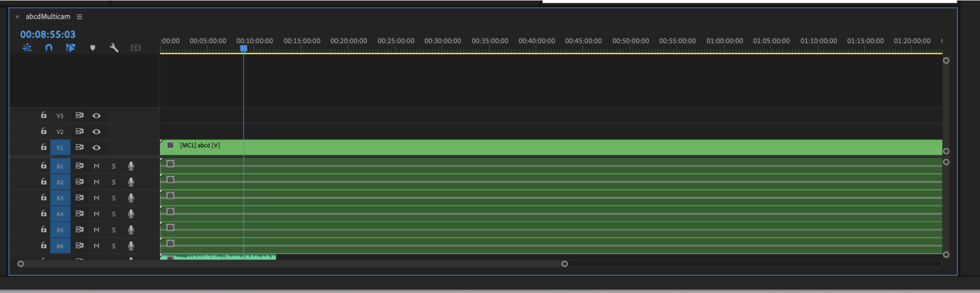Viewport: 980px width, 293px height.
Task: Click ruler at 00:30:00:00 mark
Action: (x=443, y=41)
